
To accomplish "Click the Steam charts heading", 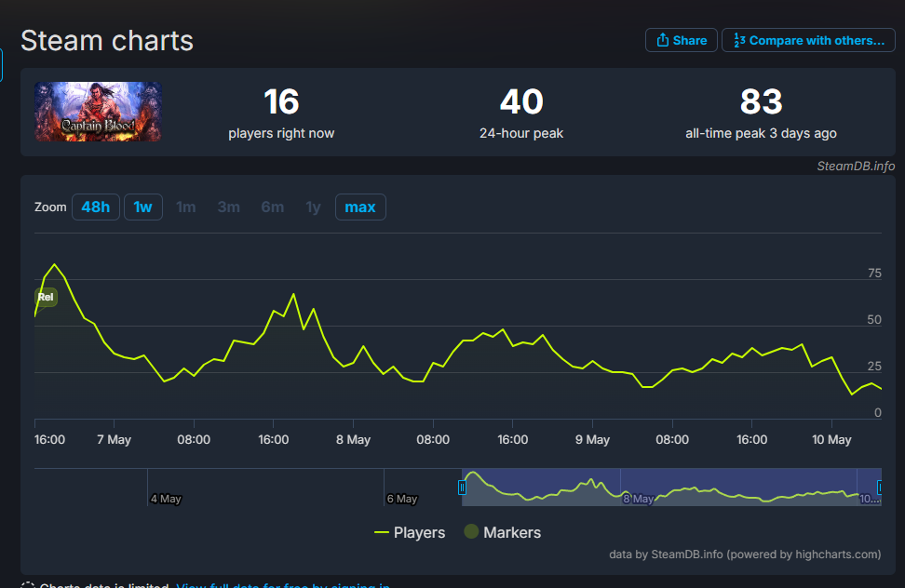I will coord(107,41).
